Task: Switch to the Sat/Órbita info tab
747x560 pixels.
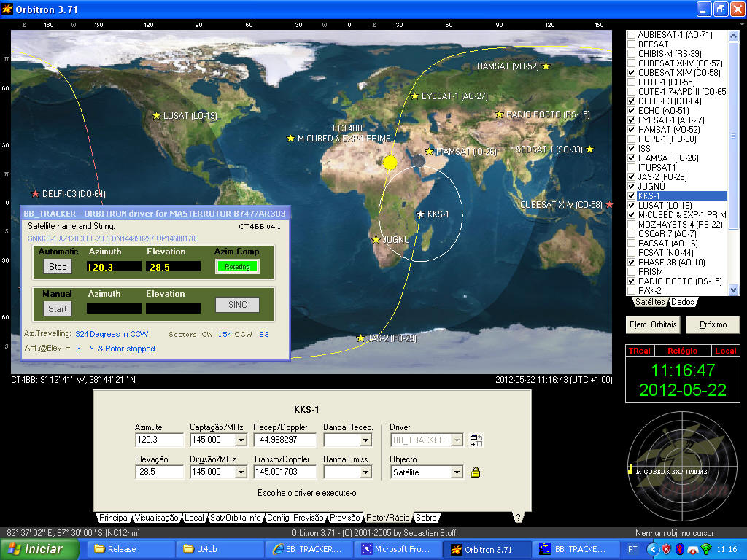Action: [x=236, y=518]
